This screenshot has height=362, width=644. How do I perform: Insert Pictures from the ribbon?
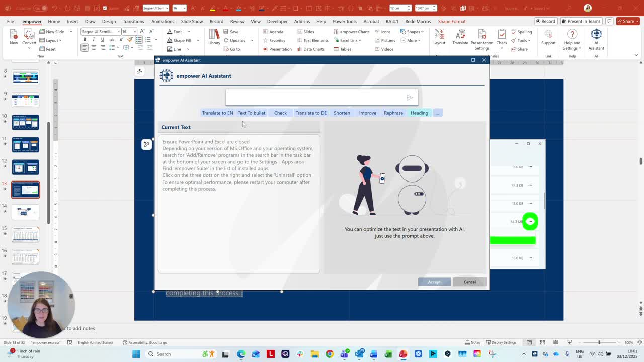tap(385, 41)
